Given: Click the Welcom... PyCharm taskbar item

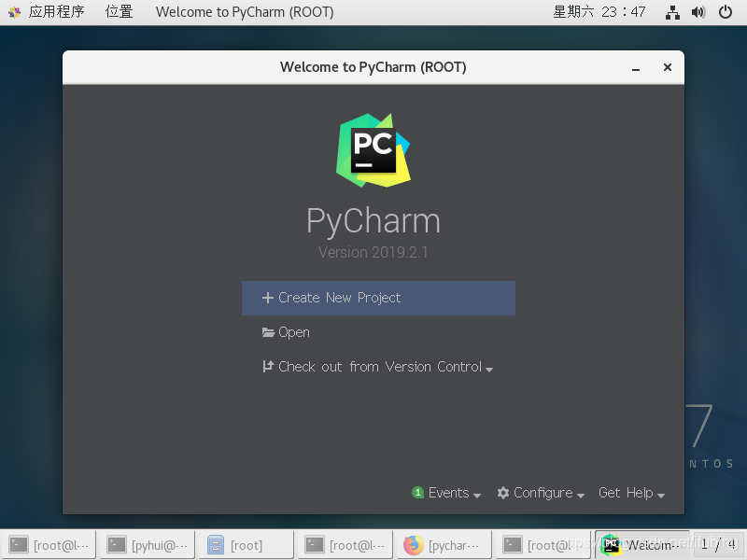Looking at the screenshot, I should point(641,544).
